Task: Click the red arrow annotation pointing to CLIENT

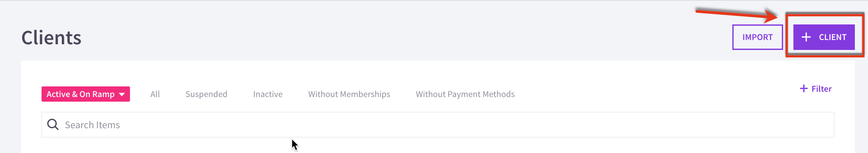Action: point(737,15)
